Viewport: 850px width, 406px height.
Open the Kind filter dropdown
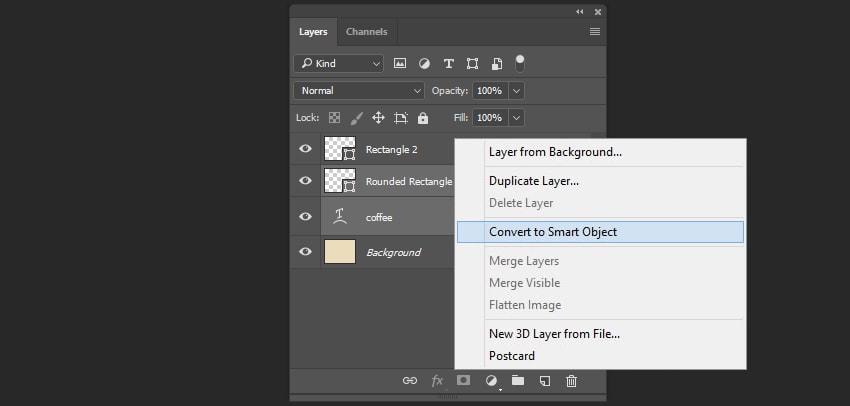[338, 63]
